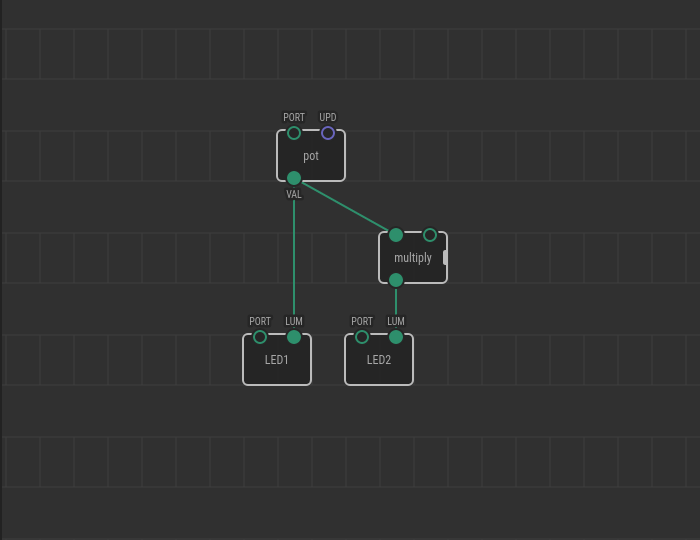Screen dimensions: 700x540
Task: Click the right input pin of multiply node
Action: 430,235
